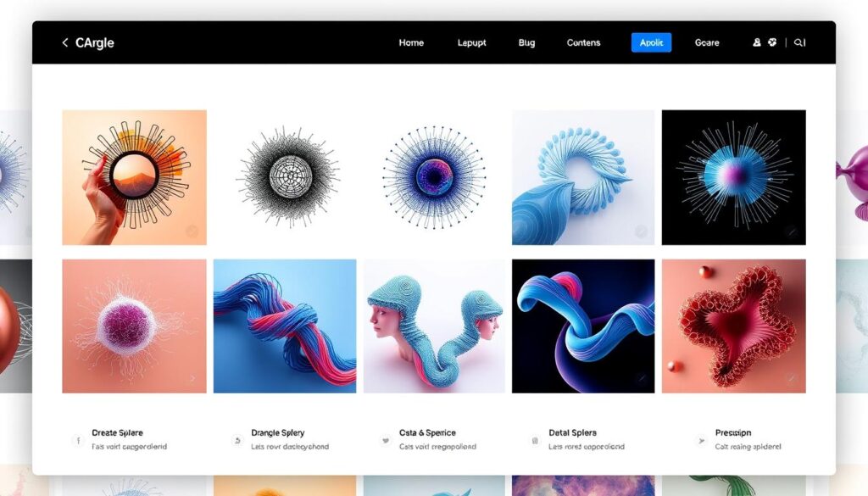Go to the Home menu item
This screenshot has height=496, width=868.
pos(411,42)
